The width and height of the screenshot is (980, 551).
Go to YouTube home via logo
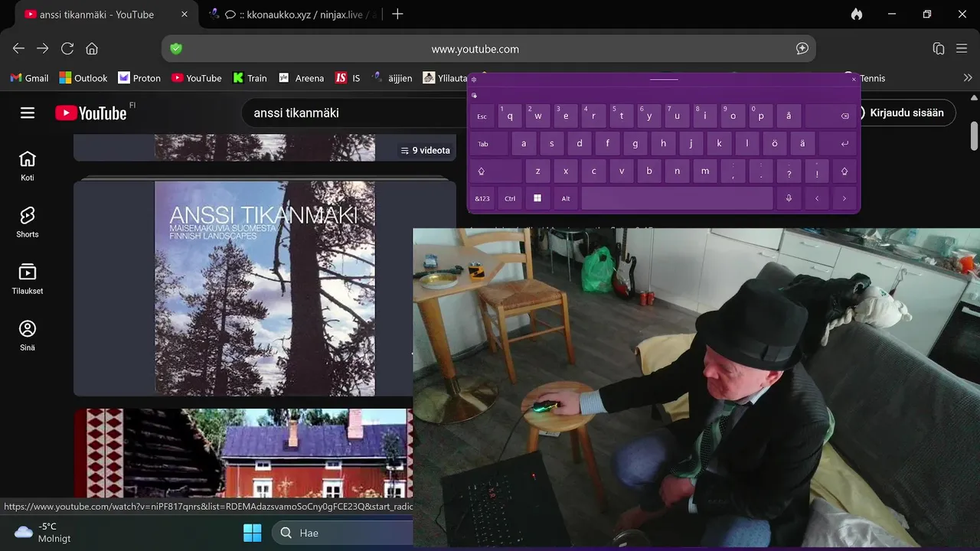point(91,113)
